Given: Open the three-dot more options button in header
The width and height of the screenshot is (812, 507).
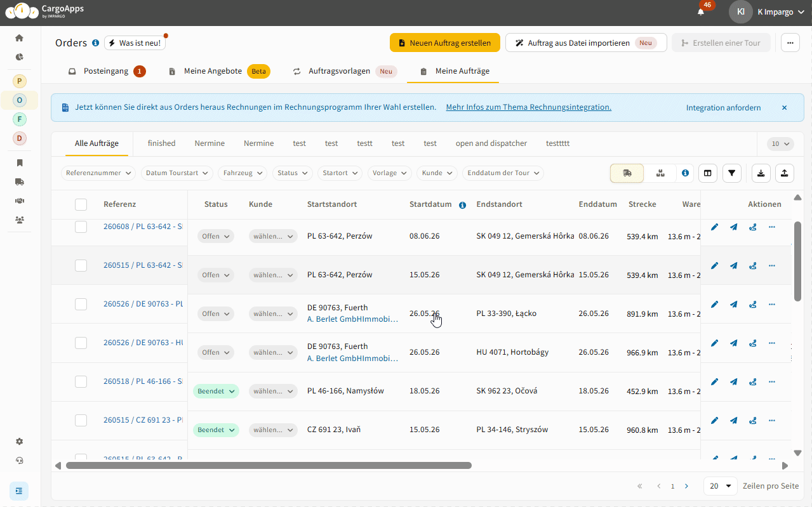Looking at the screenshot, I should (x=790, y=43).
